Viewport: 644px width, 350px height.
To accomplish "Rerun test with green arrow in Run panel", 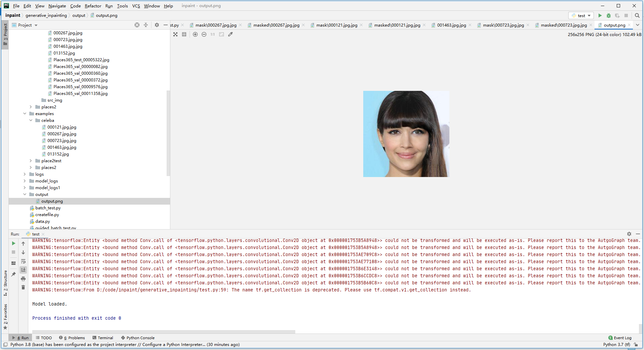I will 13,243.
